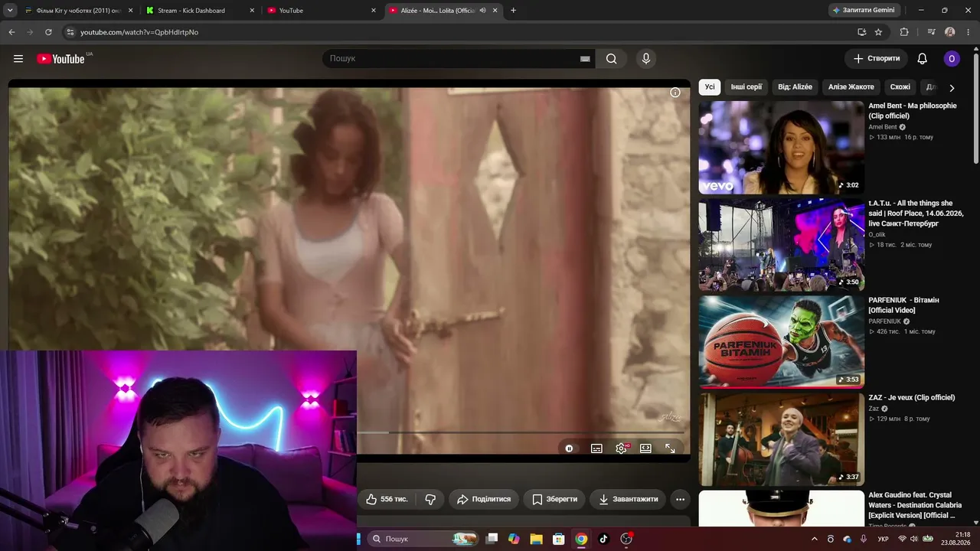Select the Схожі filter chip
Viewport: 980px width, 551px height.
(900, 87)
